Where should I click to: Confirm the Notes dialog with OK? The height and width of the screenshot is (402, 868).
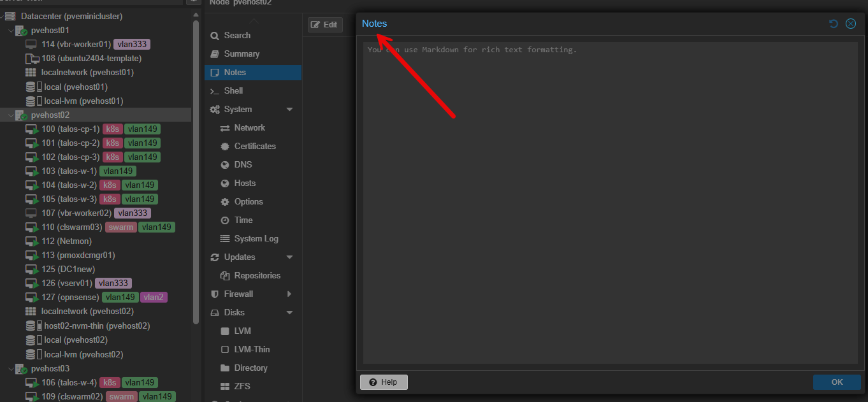(837, 382)
